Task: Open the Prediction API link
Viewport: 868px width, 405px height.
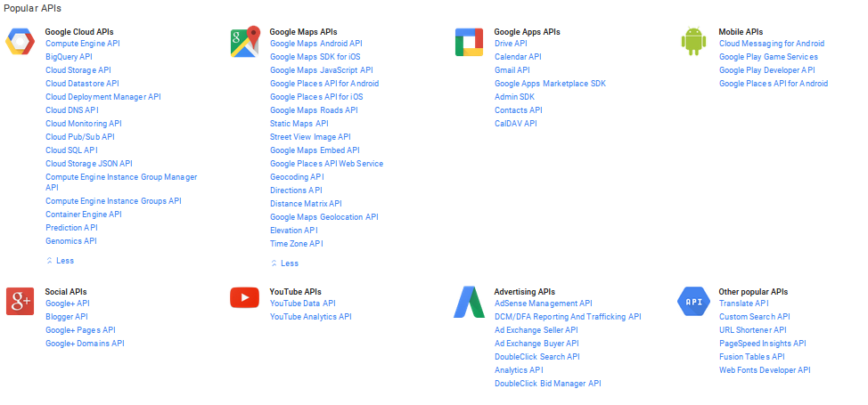Action: [x=71, y=227]
